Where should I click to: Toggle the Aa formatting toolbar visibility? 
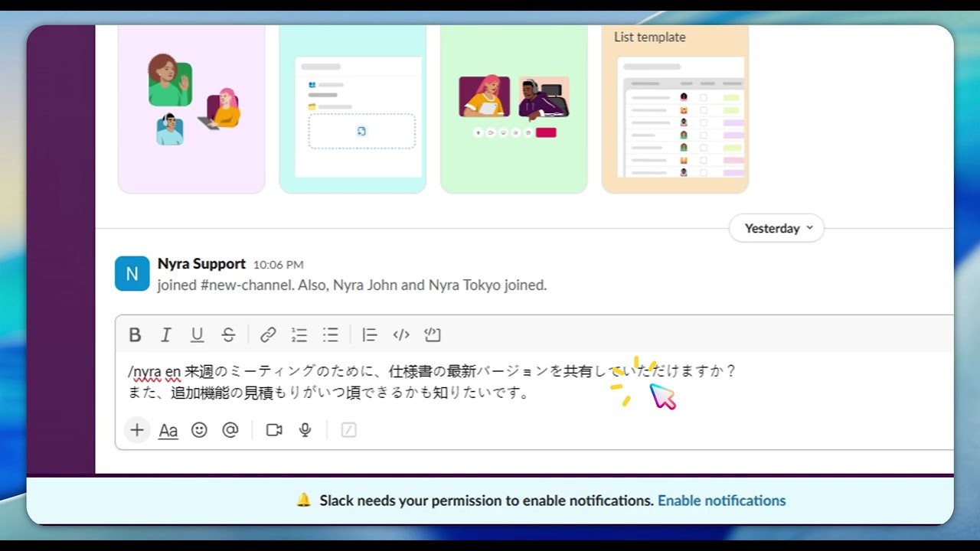tap(168, 430)
